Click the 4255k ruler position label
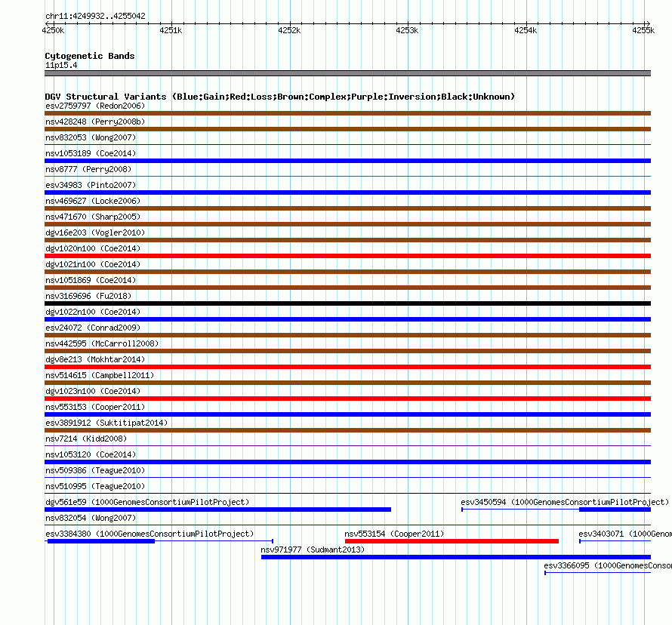Screen dimensions: 672x625 pos(643,30)
